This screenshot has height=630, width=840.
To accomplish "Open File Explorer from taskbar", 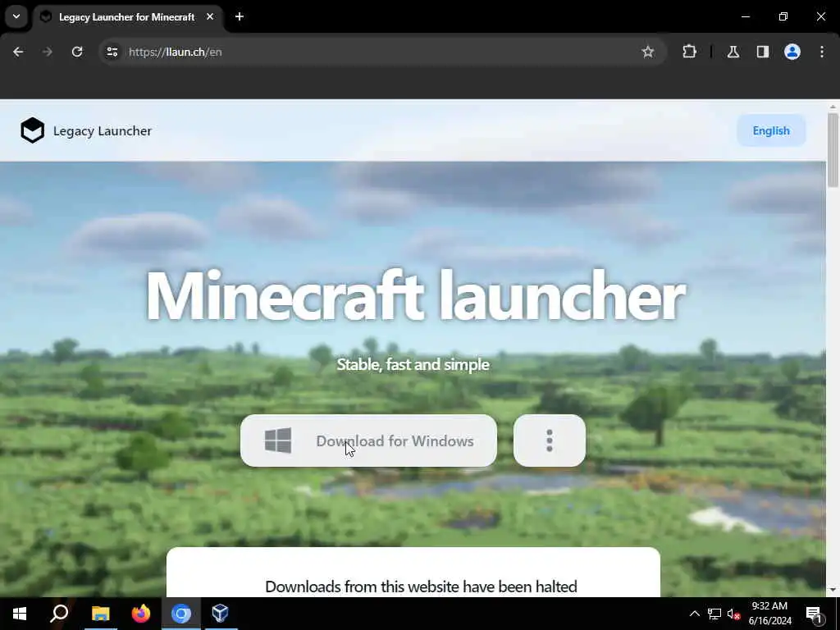I will [100, 614].
